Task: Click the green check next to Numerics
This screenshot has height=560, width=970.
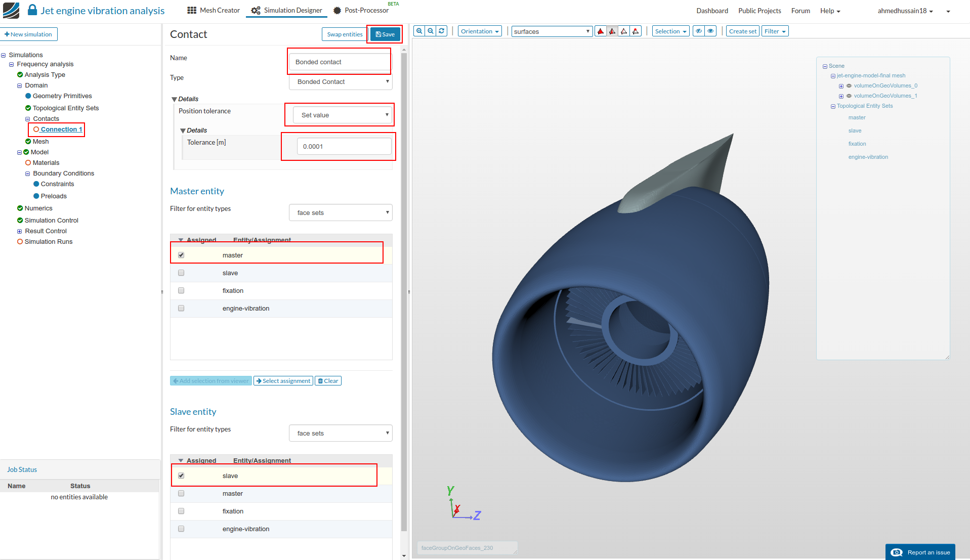Action: coord(20,208)
